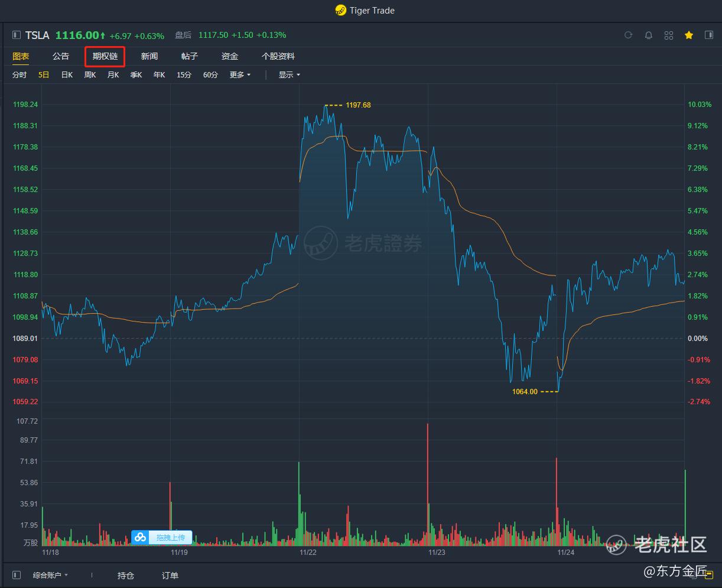Expand the 综合账户 account dropdown
722x588 pixels.
pos(50,575)
